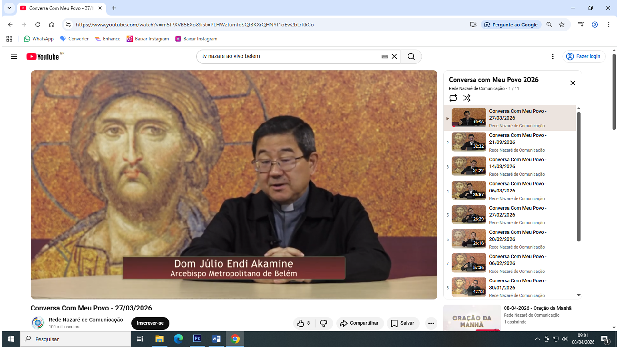619x364 pixels.
Task: Clear the search box text
Action: (x=394, y=56)
